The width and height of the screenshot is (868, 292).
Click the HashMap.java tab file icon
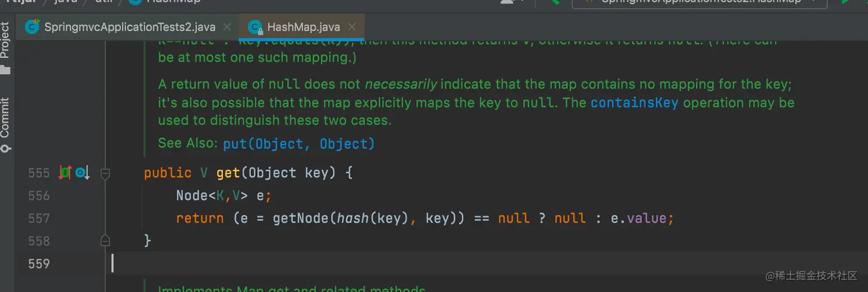click(x=255, y=27)
